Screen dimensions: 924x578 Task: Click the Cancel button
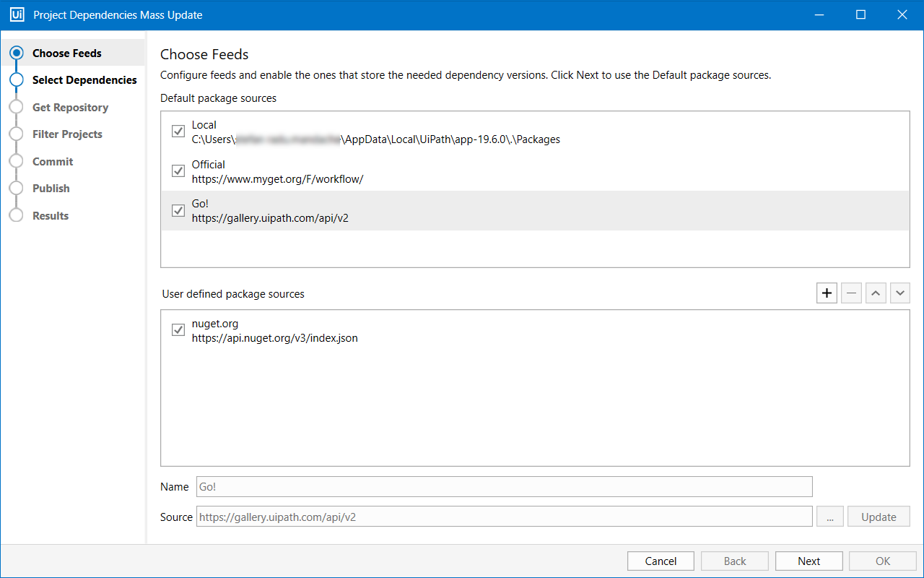click(660, 561)
